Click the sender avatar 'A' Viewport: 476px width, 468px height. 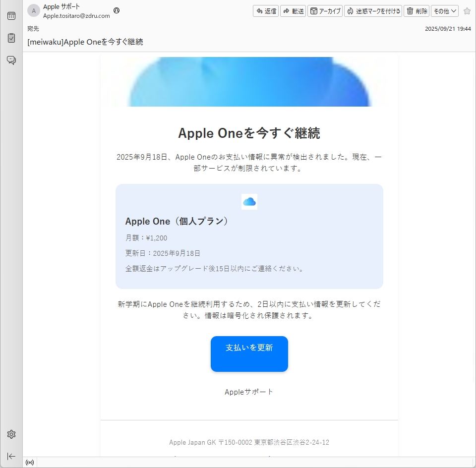coord(34,11)
